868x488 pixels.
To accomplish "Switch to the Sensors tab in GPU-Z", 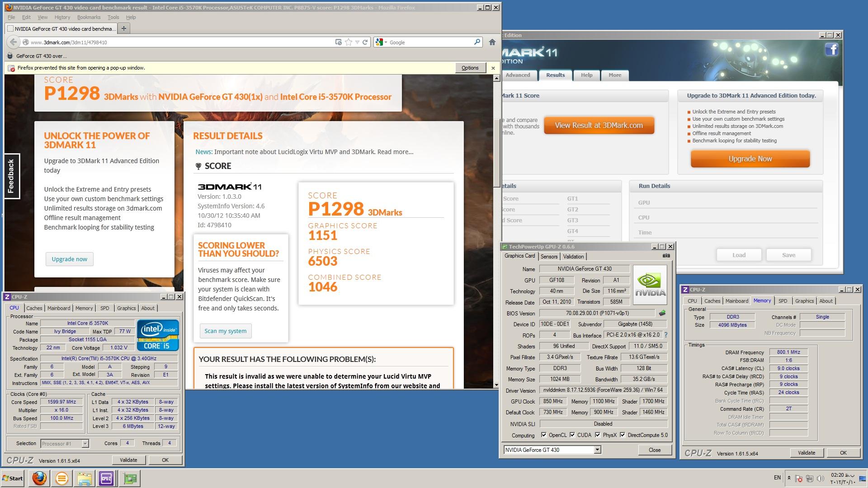I will [549, 256].
